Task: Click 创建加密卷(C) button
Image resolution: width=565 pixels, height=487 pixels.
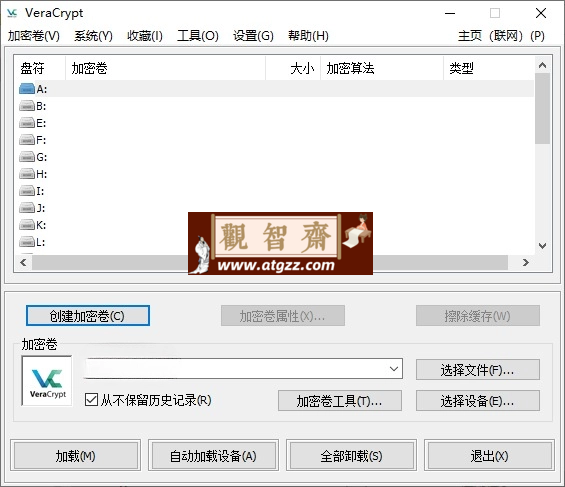Action: (x=88, y=316)
